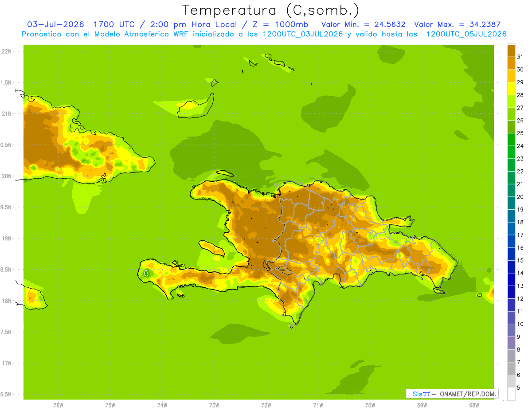This screenshot has height=411, width=532.
Task: Click the 20N latitude axis label
Action: 7,176
